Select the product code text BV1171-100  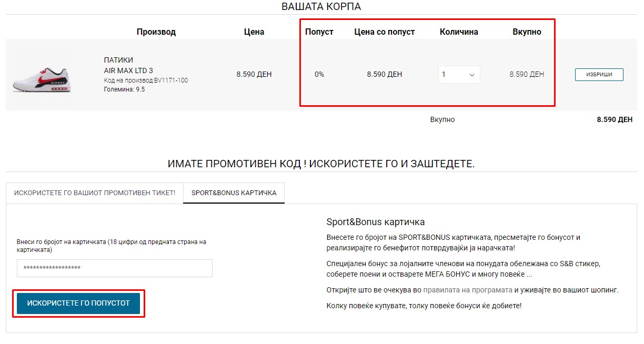pyautogui.click(x=171, y=80)
